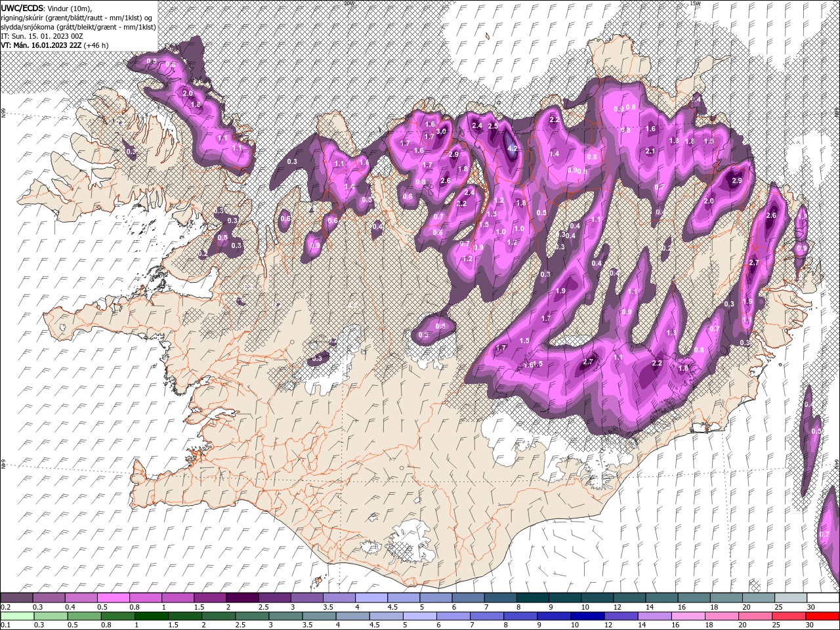This screenshot has height=630, width=840.
Task: Click the 3.5 label on upper legend row
Action: tap(327, 607)
